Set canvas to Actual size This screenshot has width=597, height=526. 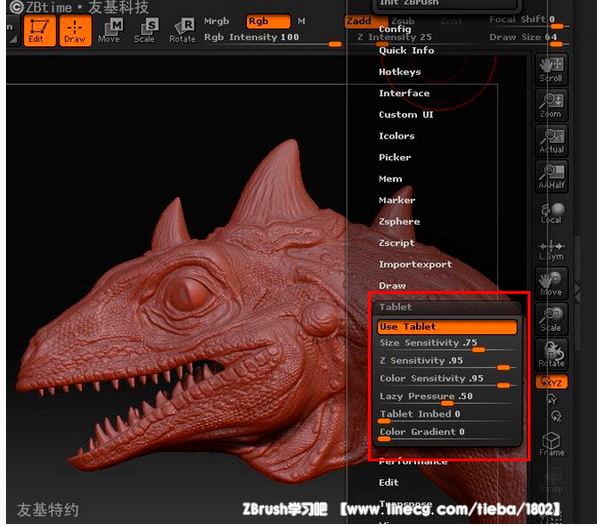pos(551,140)
